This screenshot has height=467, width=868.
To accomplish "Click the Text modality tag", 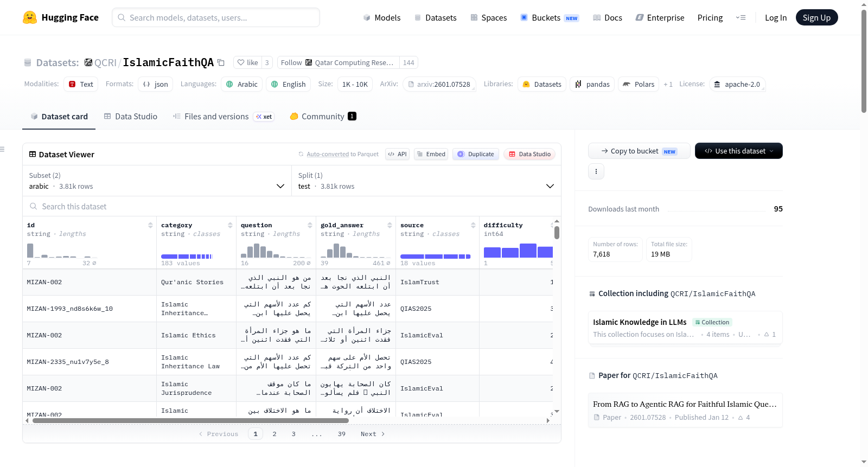I will (x=81, y=84).
